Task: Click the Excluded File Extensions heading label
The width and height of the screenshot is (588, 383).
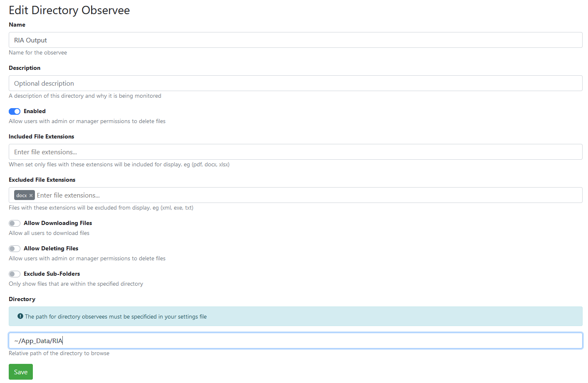Action: pyautogui.click(x=42, y=180)
